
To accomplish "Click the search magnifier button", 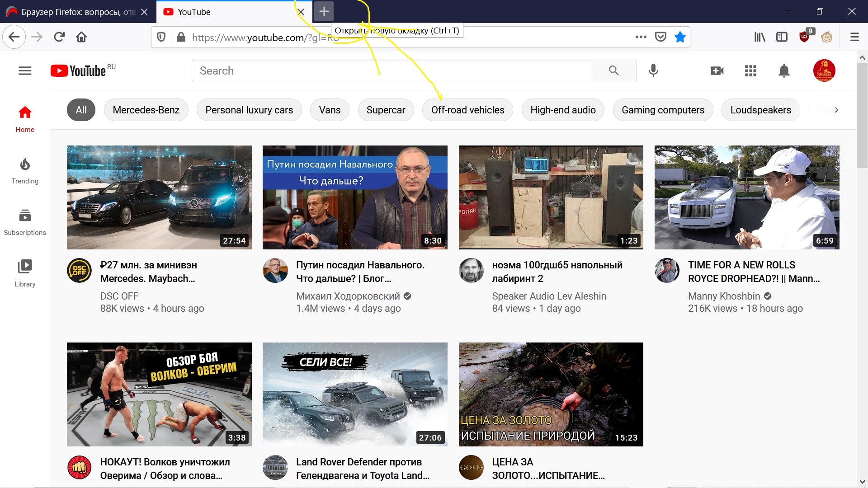I will [x=613, y=70].
